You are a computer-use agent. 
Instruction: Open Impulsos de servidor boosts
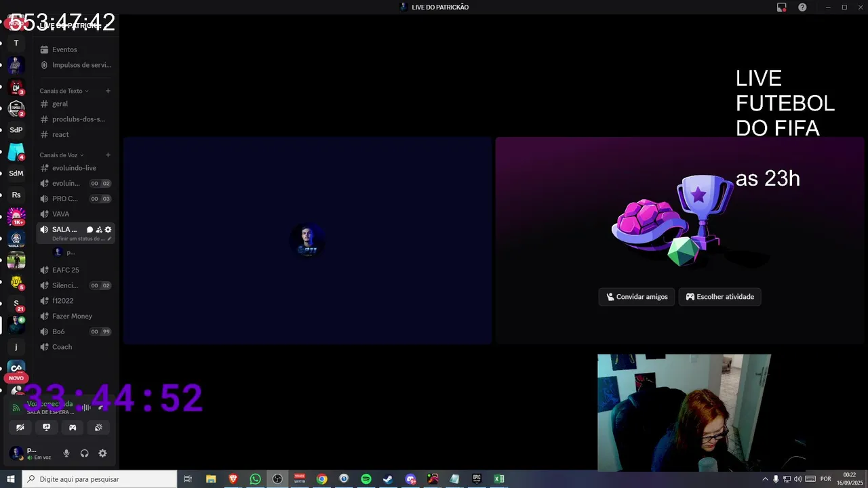75,65
